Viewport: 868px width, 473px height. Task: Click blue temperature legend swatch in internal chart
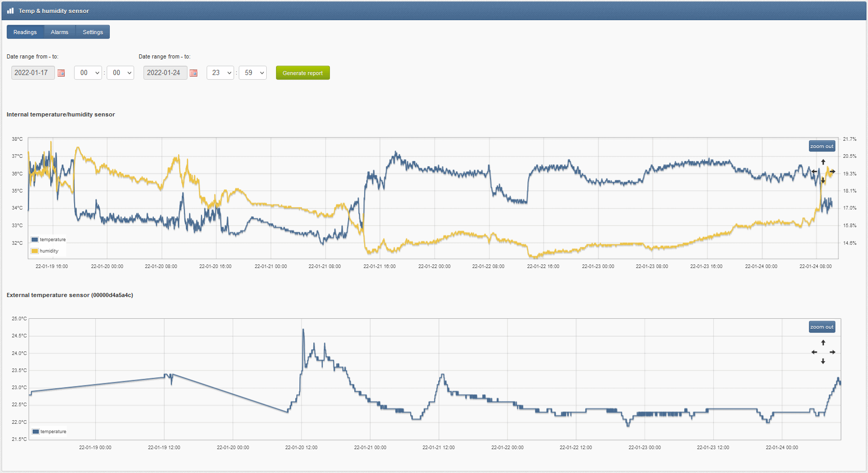click(35, 240)
